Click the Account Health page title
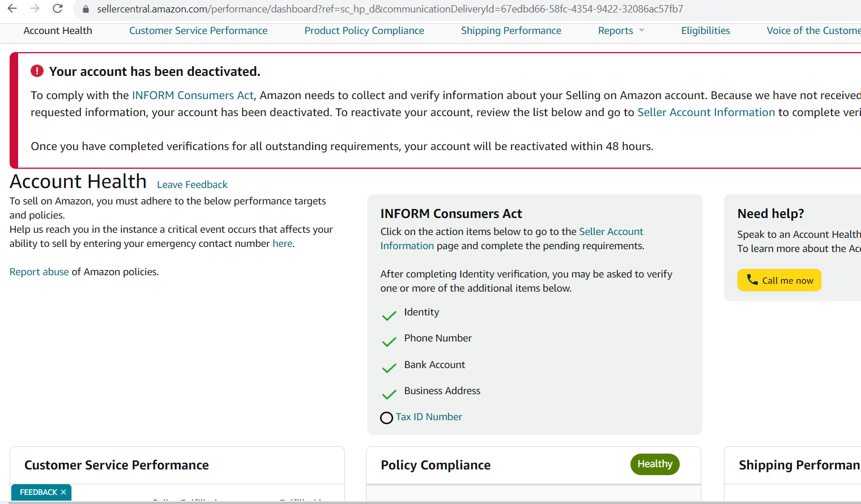861x504 pixels. [78, 181]
